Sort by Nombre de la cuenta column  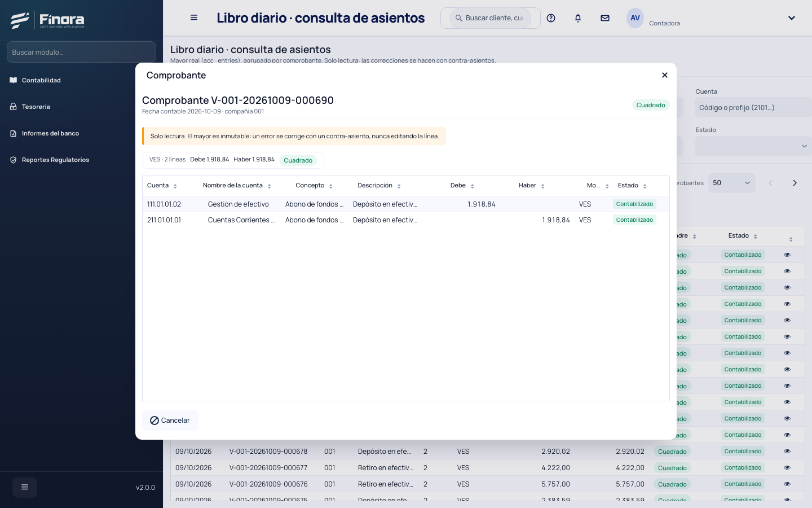(270, 186)
